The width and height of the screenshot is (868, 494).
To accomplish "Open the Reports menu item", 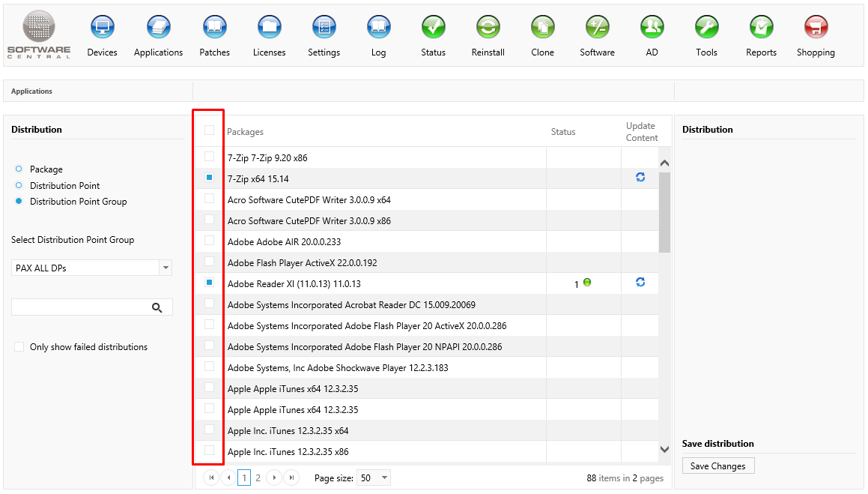I will 761,28.
